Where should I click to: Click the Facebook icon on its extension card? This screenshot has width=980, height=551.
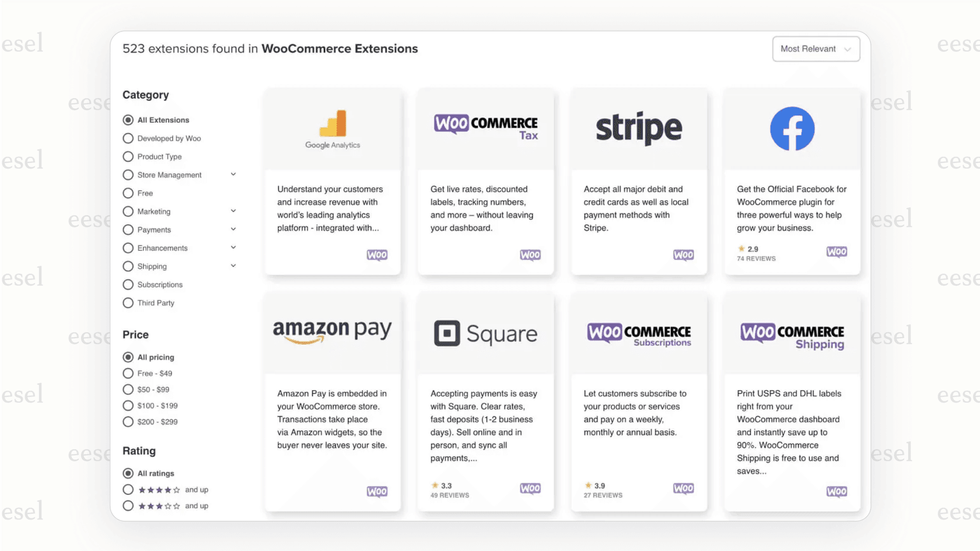click(x=792, y=128)
